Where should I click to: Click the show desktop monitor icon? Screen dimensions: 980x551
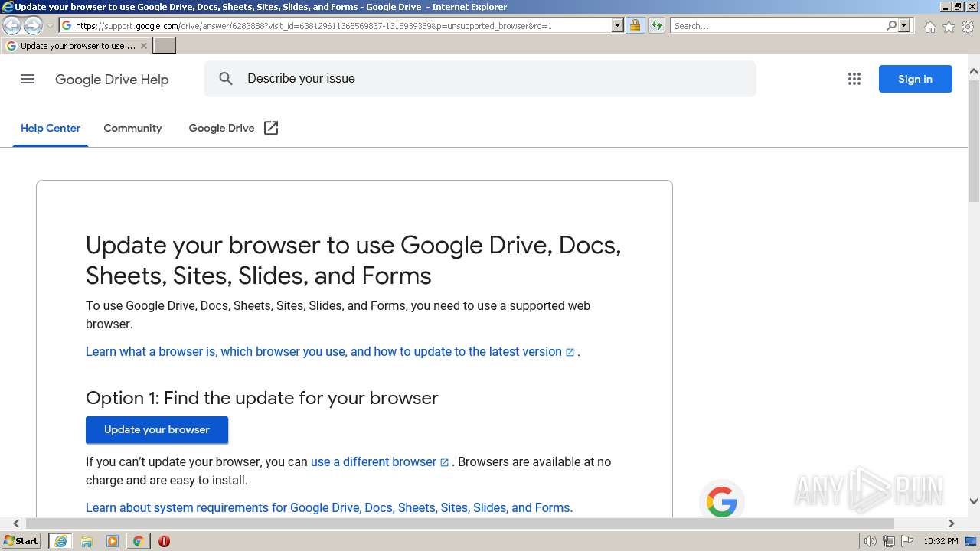tap(971, 541)
